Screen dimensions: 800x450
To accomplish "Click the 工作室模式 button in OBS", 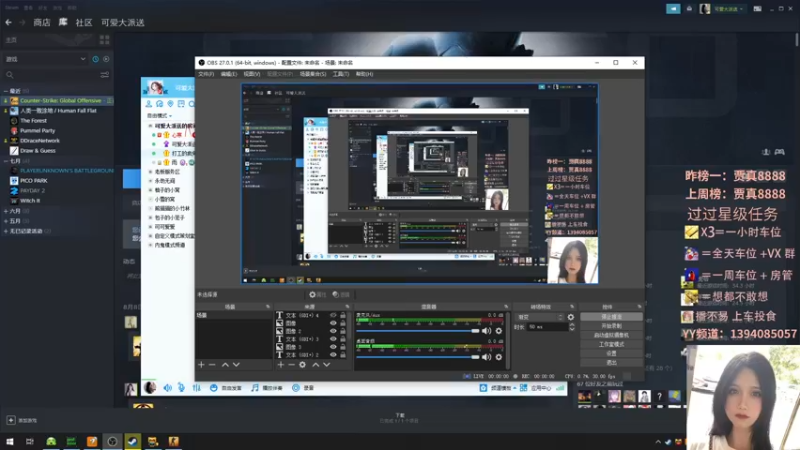I will click(611, 344).
